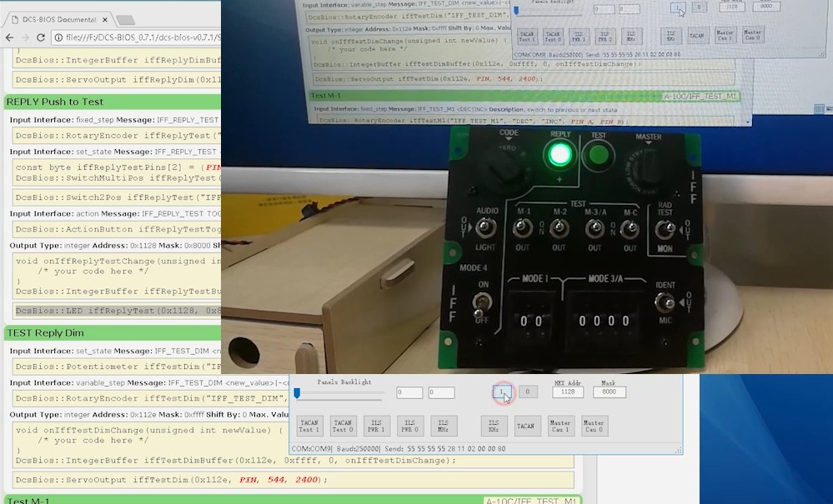Click the file:// address bar
Viewport: 833px width, 504px height.
click(143, 37)
